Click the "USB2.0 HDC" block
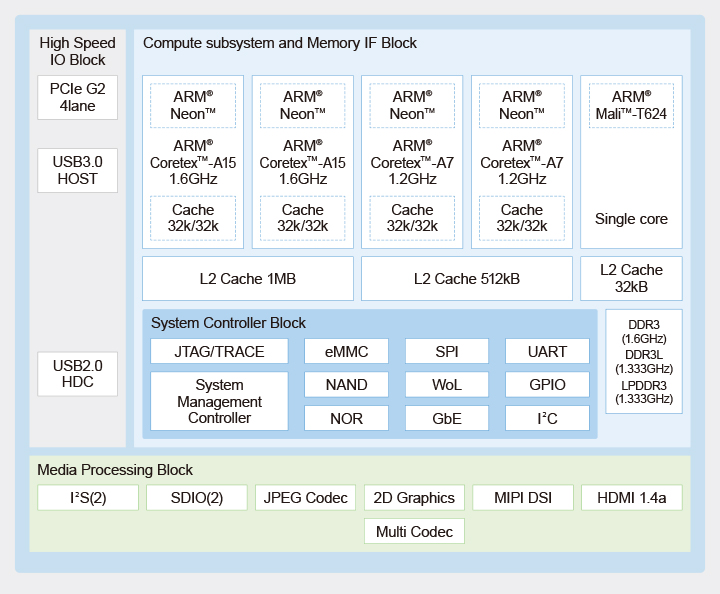This screenshot has width=720, height=594. point(77,374)
